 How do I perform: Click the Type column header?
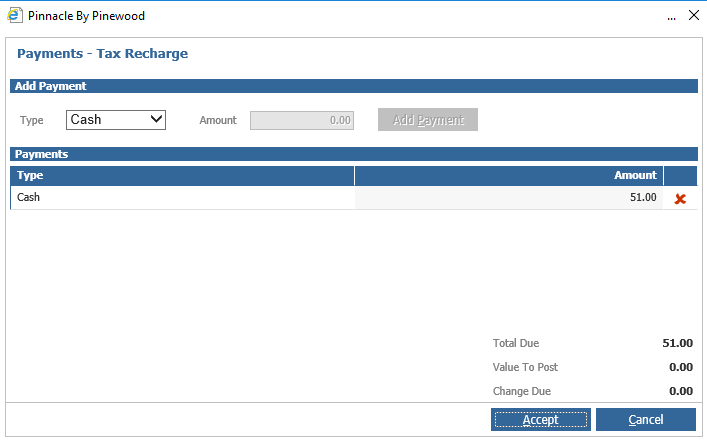click(x=182, y=175)
